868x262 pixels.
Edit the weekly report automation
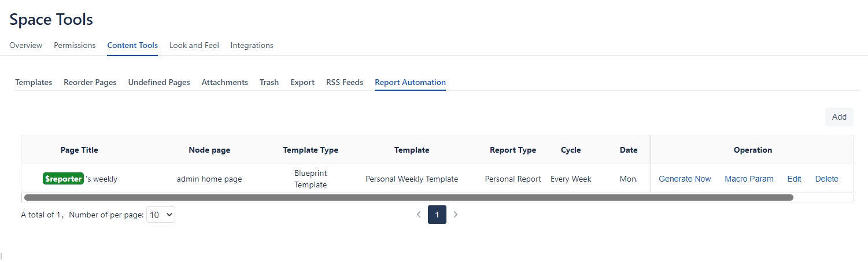pos(794,179)
